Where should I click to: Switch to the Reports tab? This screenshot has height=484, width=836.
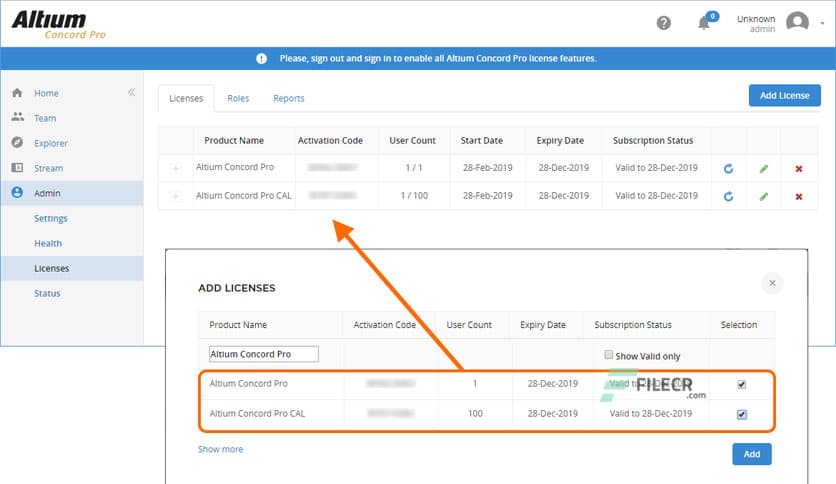288,98
